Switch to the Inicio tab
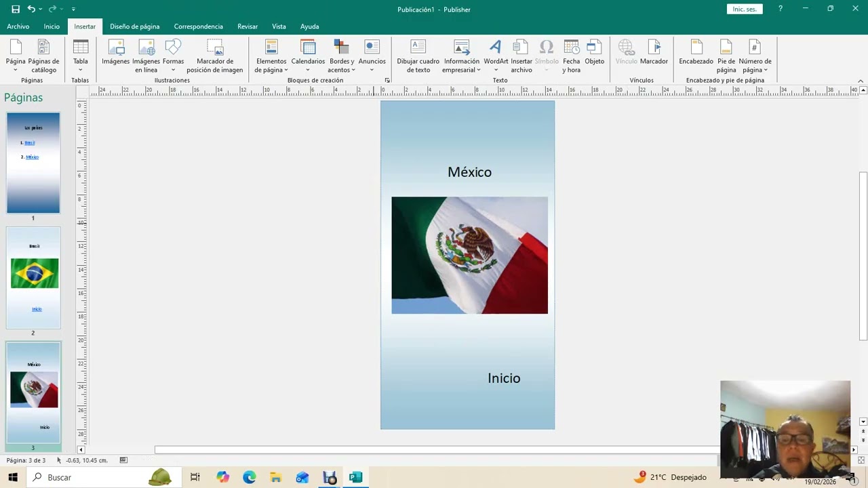868x488 pixels. click(52, 26)
